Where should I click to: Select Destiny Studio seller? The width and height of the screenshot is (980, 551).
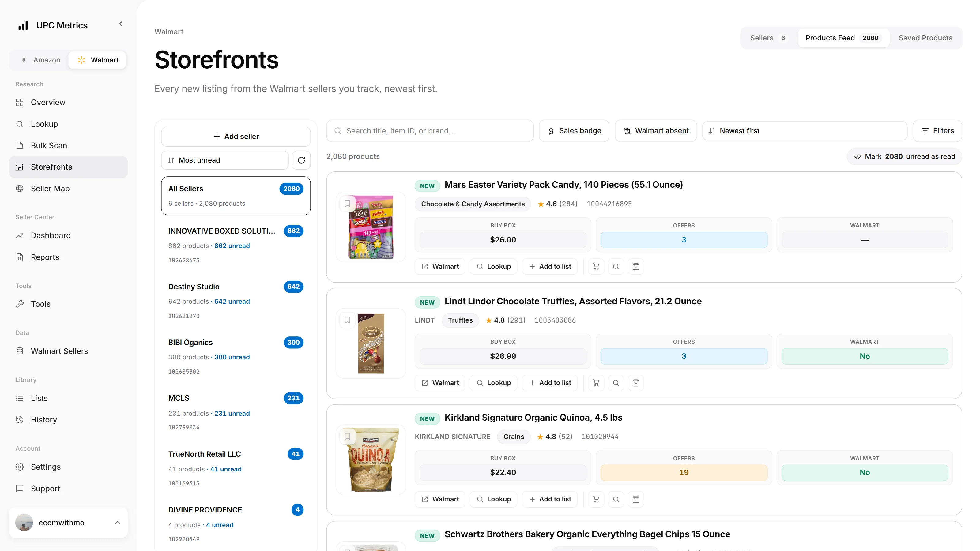tap(236, 301)
